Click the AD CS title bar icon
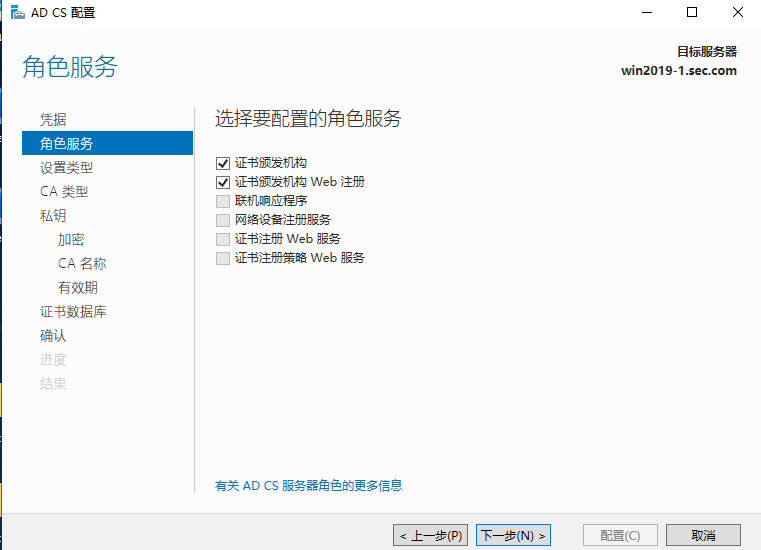Image resolution: width=761 pixels, height=550 pixels. click(x=17, y=12)
